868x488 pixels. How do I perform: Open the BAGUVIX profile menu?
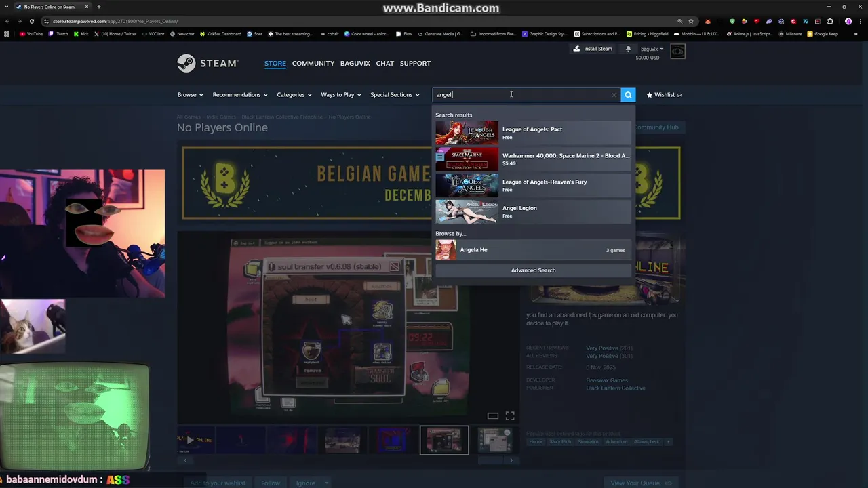pyautogui.click(x=355, y=63)
